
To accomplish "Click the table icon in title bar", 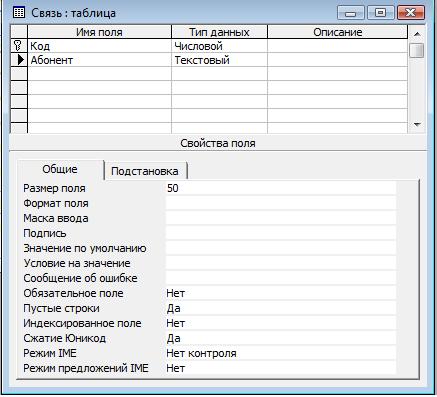I will [19, 13].
